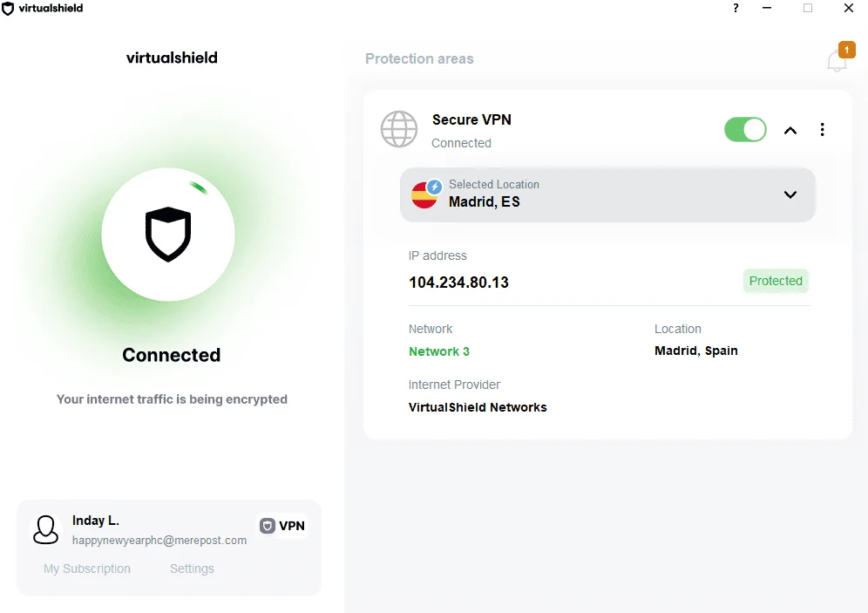Click the user profile avatar icon
The height and width of the screenshot is (613, 868).
click(45, 529)
